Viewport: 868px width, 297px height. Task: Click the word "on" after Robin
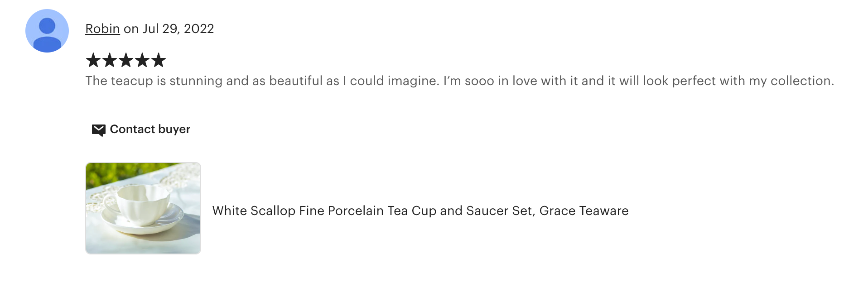point(131,29)
